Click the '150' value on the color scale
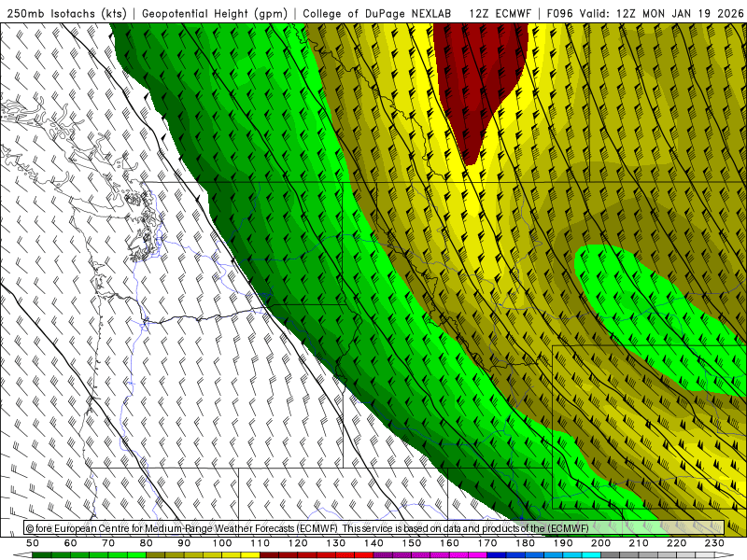The image size is (747, 560). click(412, 543)
